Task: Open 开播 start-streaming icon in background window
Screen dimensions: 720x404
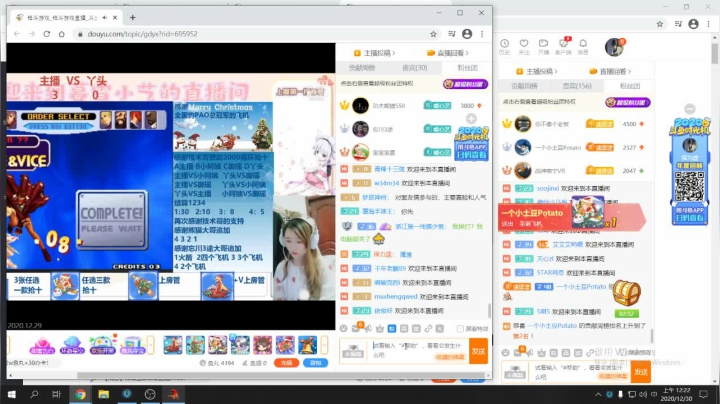Action: [x=543, y=46]
